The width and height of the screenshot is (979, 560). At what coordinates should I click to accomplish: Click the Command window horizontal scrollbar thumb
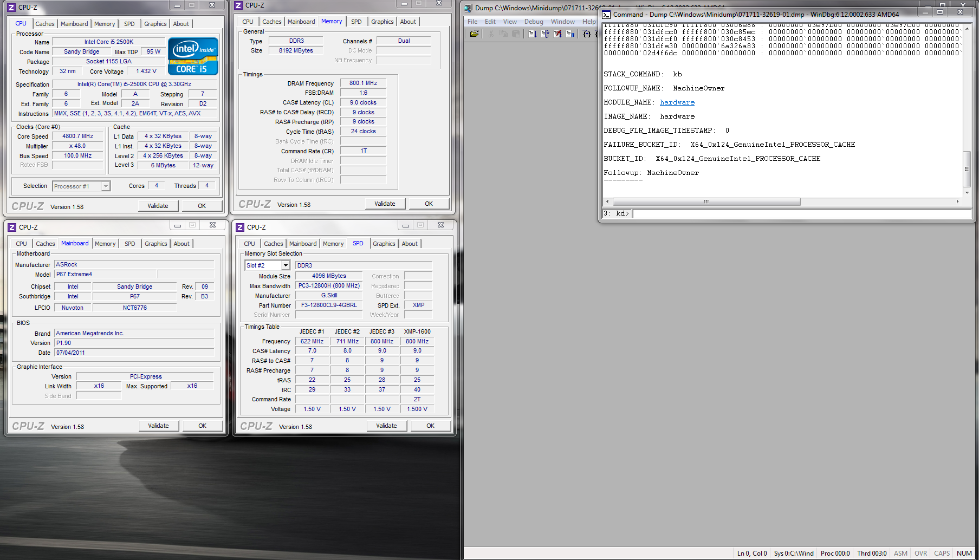click(705, 201)
